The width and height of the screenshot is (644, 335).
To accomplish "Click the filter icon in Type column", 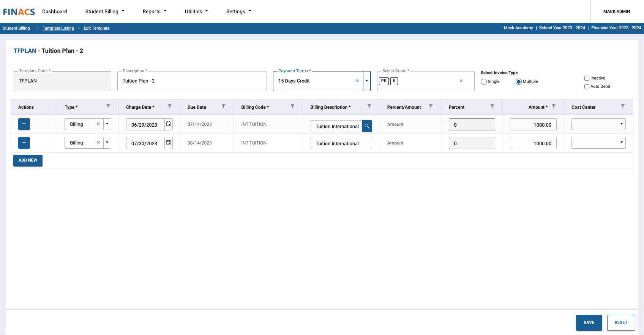I will [x=108, y=106].
